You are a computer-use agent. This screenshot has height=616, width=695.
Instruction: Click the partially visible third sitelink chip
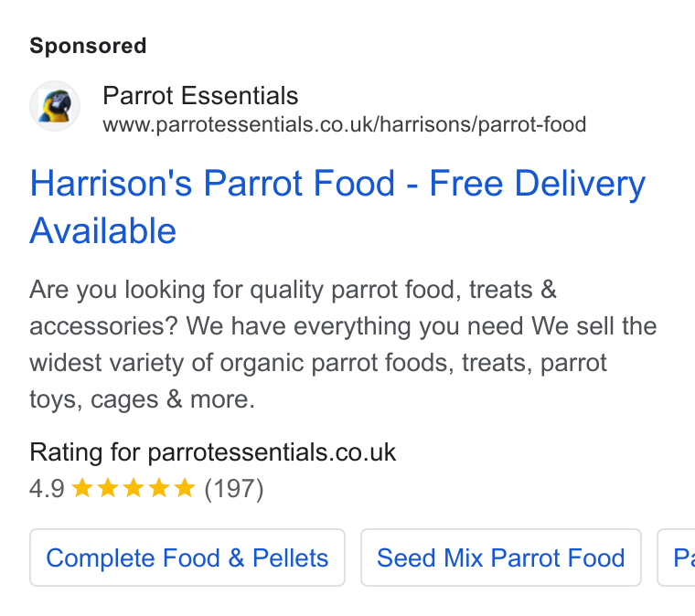[x=677, y=558]
